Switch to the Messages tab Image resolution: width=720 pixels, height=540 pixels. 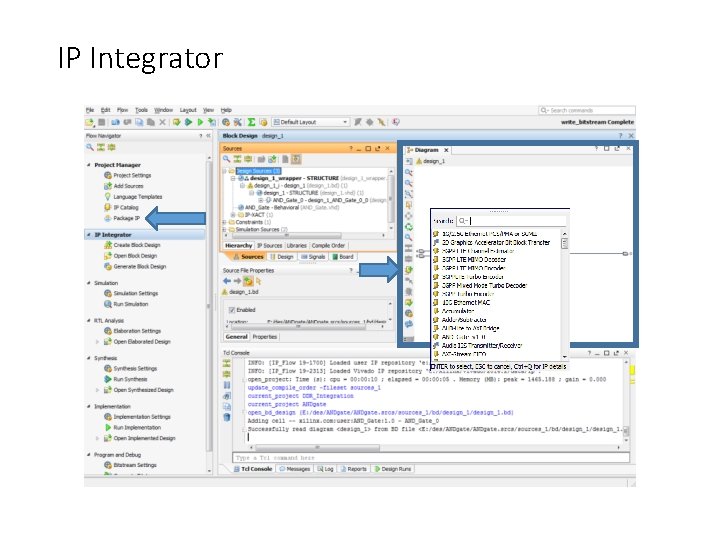[294, 469]
